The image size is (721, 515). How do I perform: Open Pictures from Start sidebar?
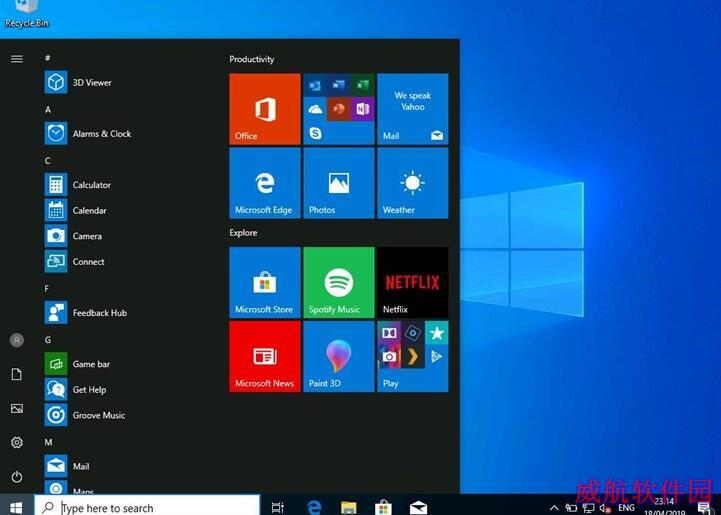[x=17, y=408]
